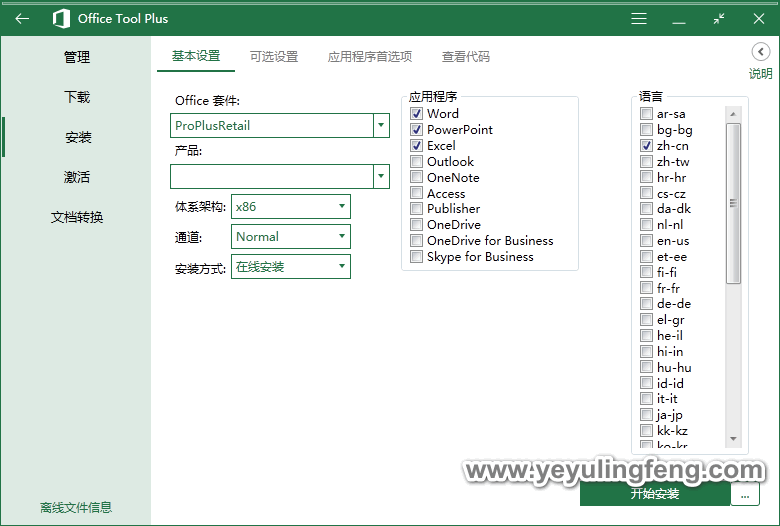The image size is (780, 526).
Task: Switch to the 可选设置 tab
Action: click(274, 57)
